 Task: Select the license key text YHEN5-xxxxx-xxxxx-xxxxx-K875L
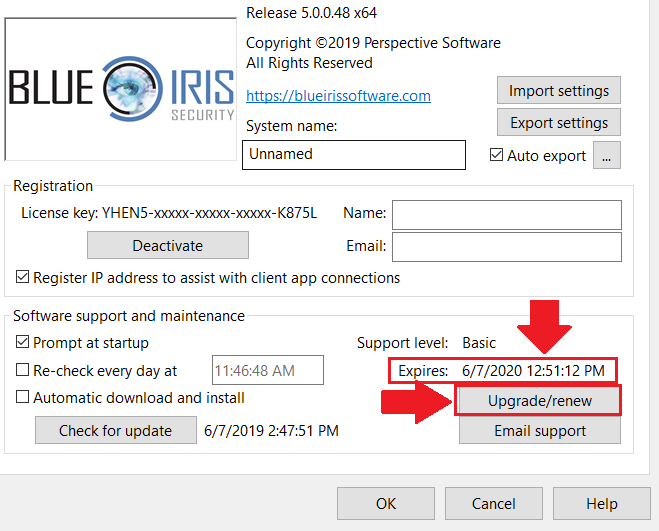coord(210,213)
